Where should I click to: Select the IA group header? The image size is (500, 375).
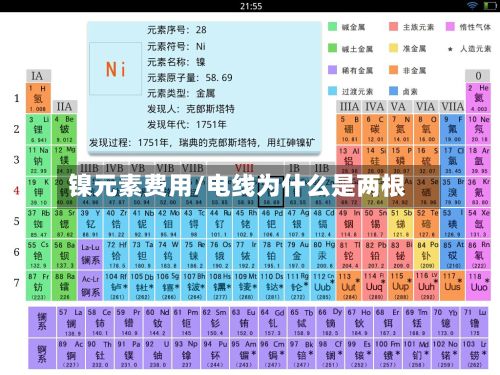tap(38, 76)
